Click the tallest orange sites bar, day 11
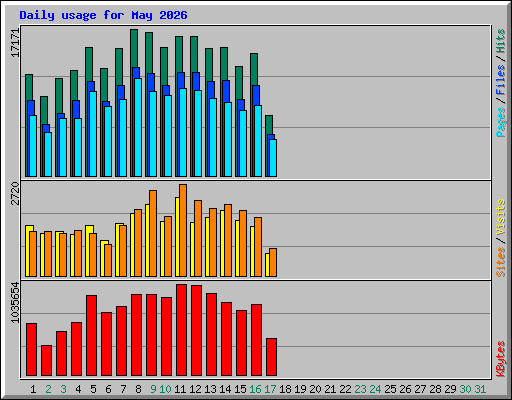The width and height of the screenshot is (512, 400). (183, 230)
